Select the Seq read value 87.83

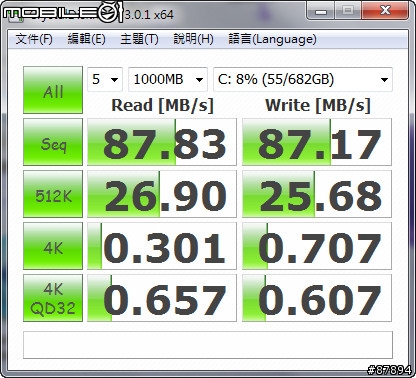click(162, 142)
